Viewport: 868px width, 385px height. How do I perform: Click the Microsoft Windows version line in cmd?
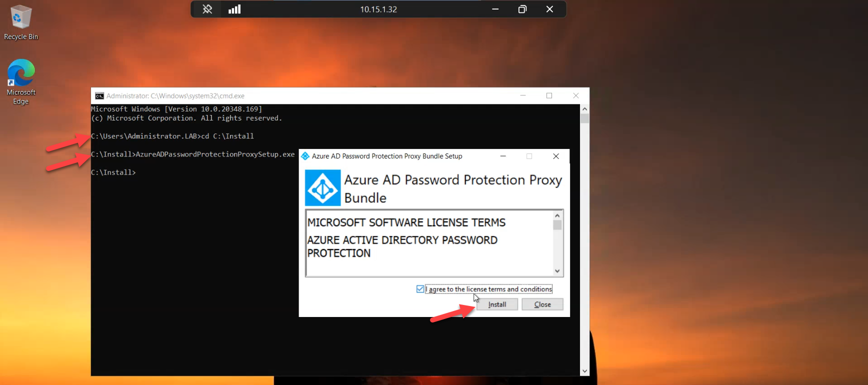[176, 109]
